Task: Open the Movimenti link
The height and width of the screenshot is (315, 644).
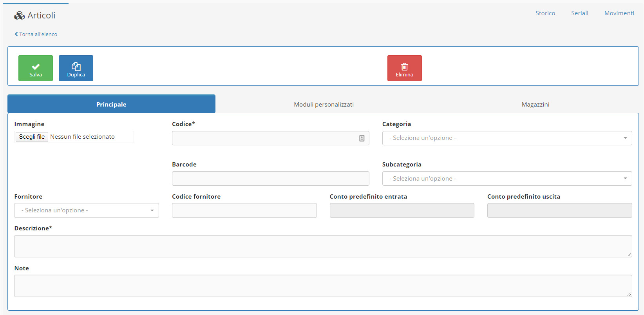Action: [x=619, y=13]
